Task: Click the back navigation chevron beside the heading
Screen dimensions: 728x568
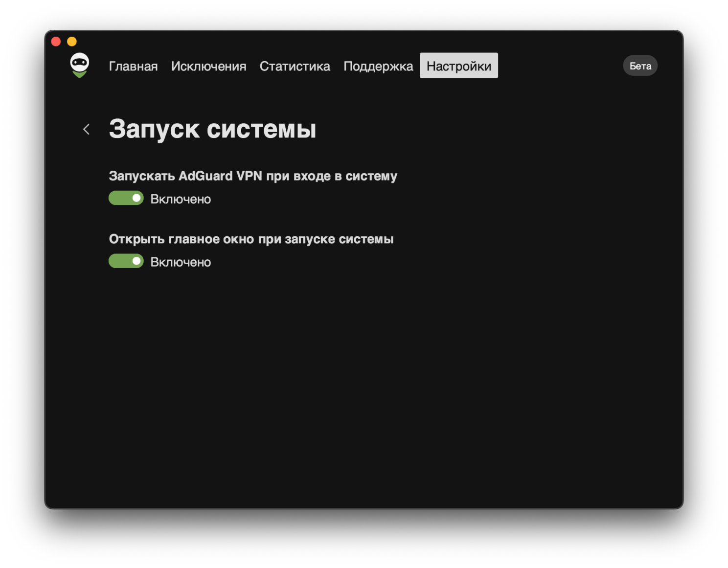Action: (x=86, y=129)
